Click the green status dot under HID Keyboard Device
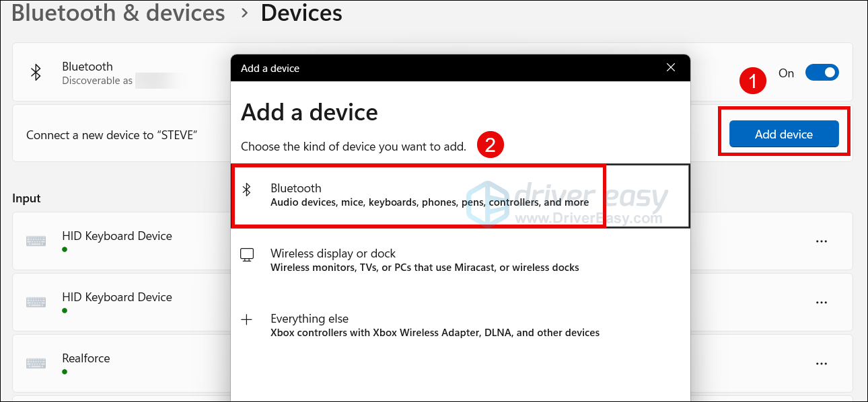Viewport: 868px width, 402px height. (x=65, y=251)
